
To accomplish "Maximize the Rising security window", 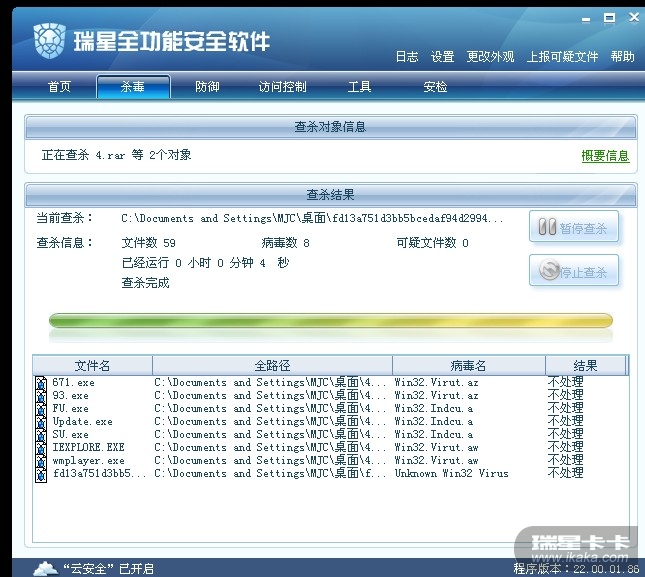I will tap(609, 18).
